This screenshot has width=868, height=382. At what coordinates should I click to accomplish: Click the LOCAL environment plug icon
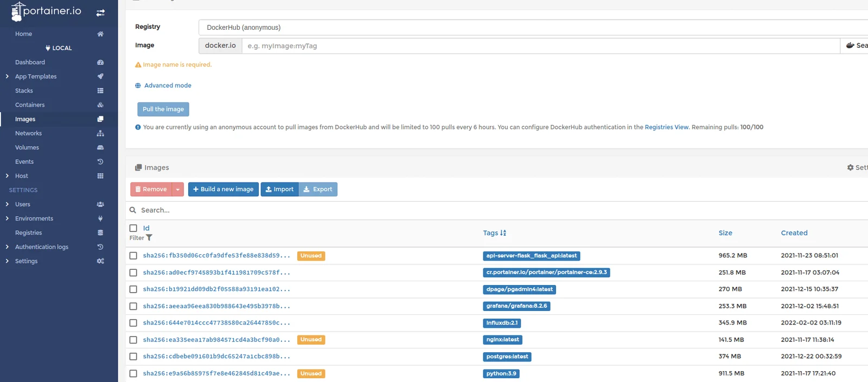click(x=48, y=48)
